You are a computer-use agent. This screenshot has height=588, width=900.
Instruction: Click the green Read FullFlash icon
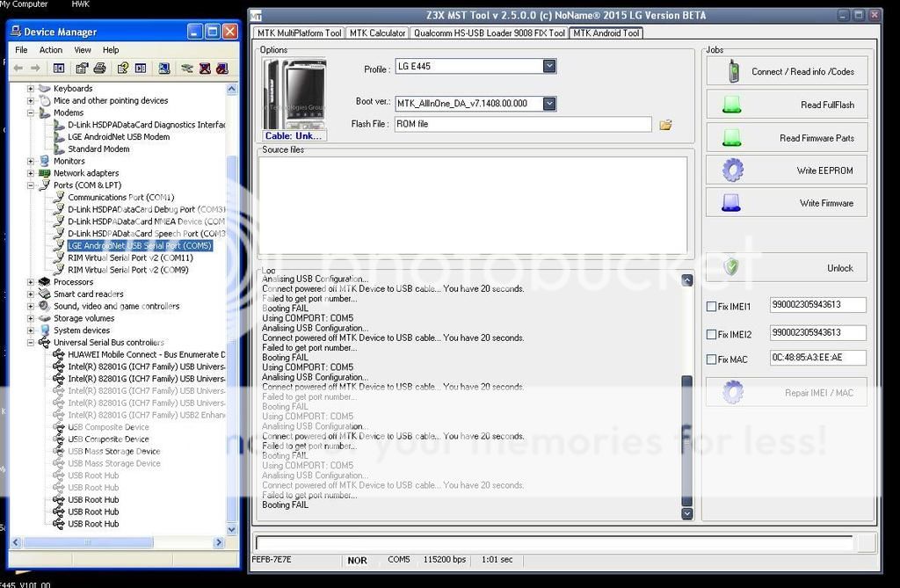pos(731,105)
